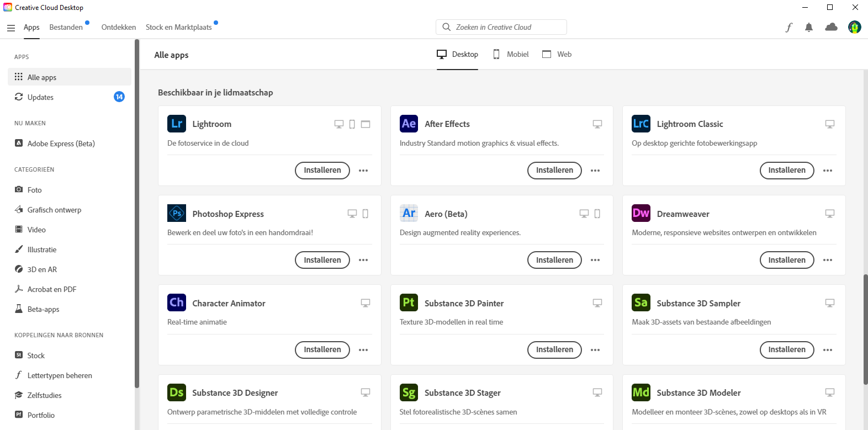Switch to the Apps top tab

pyautogui.click(x=31, y=27)
